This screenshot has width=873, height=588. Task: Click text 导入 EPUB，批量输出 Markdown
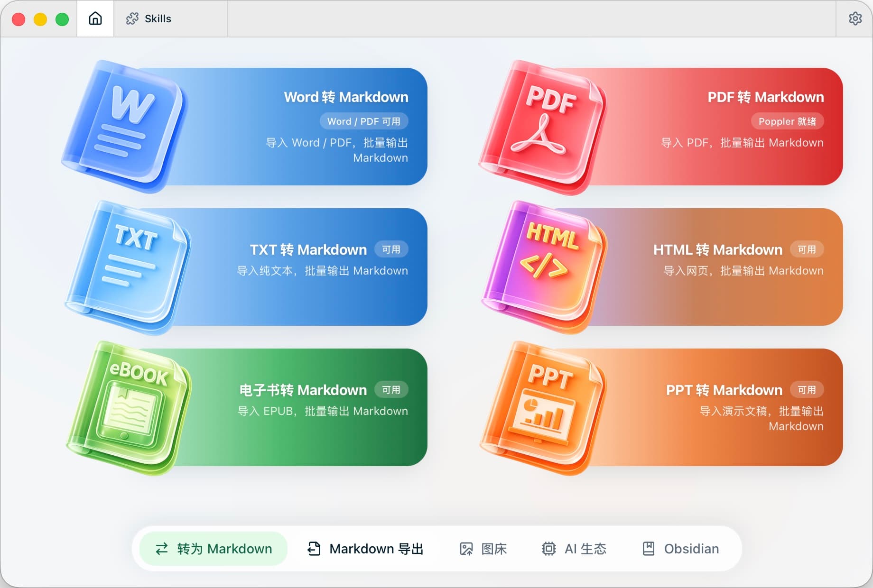pyautogui.click(x=323, y=411)
